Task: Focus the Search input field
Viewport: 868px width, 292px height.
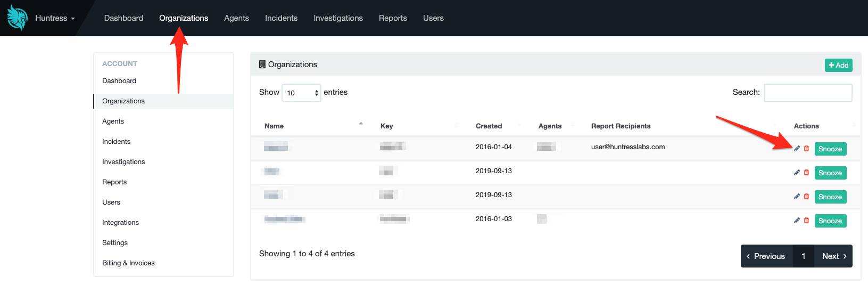Action: tap(807, 93)
